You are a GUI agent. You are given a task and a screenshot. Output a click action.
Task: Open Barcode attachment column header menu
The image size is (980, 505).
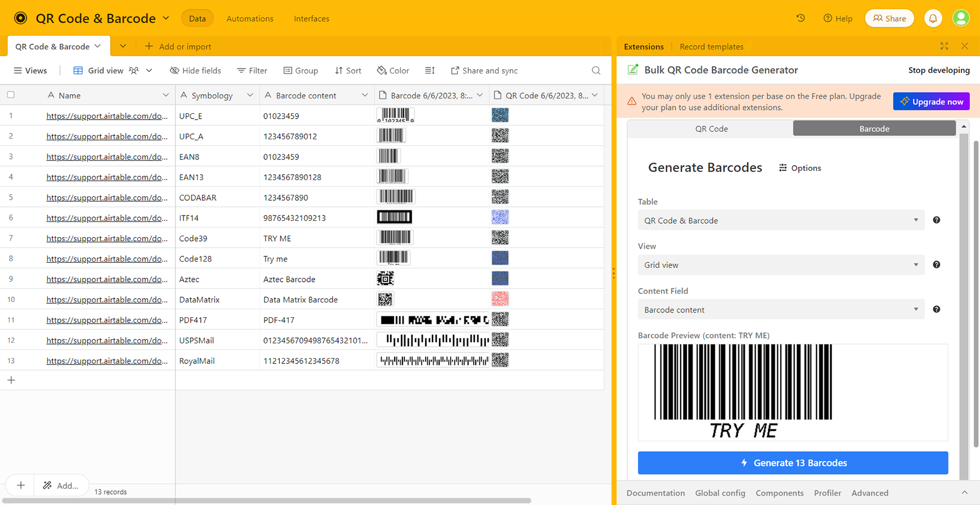(x=480, y=95)
